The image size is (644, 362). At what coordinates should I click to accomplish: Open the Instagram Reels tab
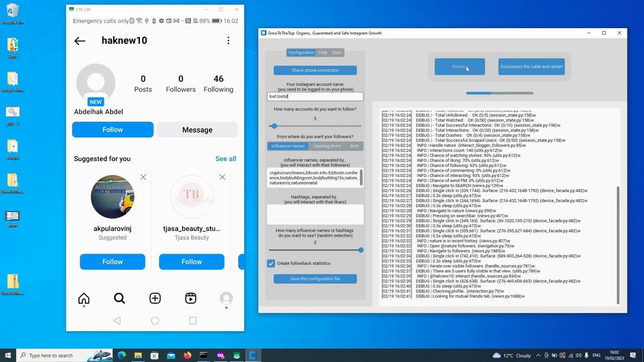click(x=191, y=299)
